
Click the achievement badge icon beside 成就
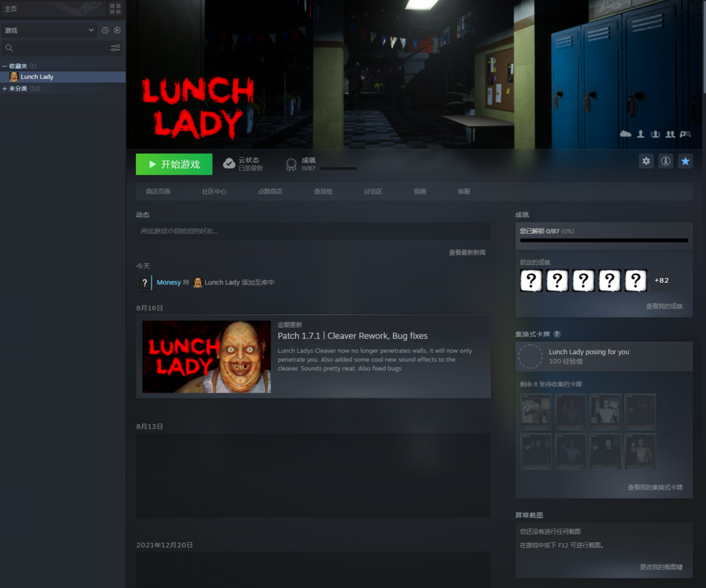click(x=292, y=165)
